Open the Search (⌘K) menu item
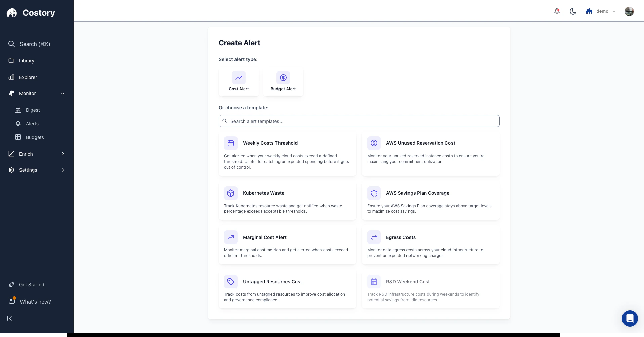The image size is (644, 337). [35, 44]
